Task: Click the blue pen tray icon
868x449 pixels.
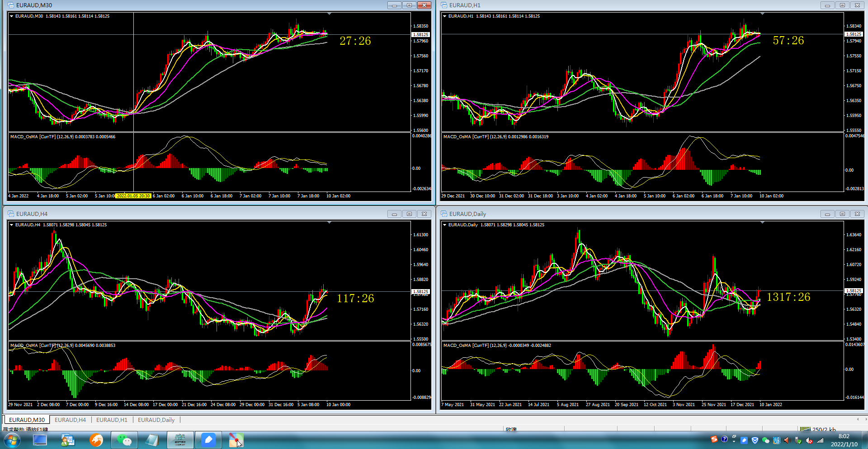Action: pos(744,440)
